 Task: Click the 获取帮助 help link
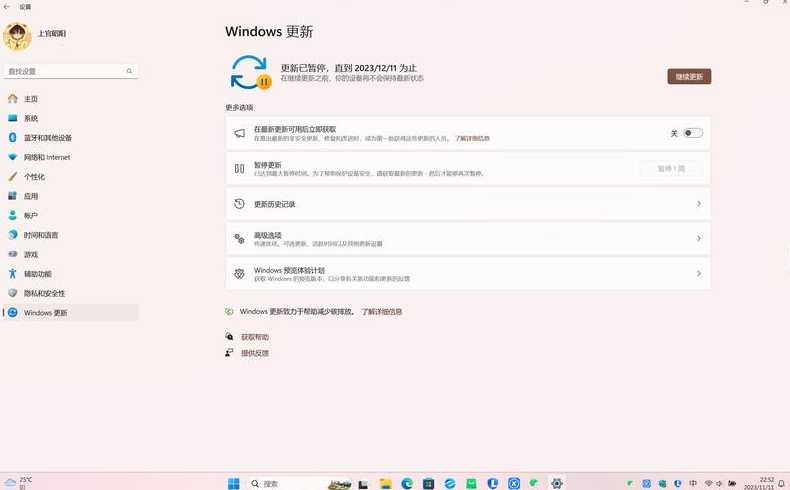254,337
